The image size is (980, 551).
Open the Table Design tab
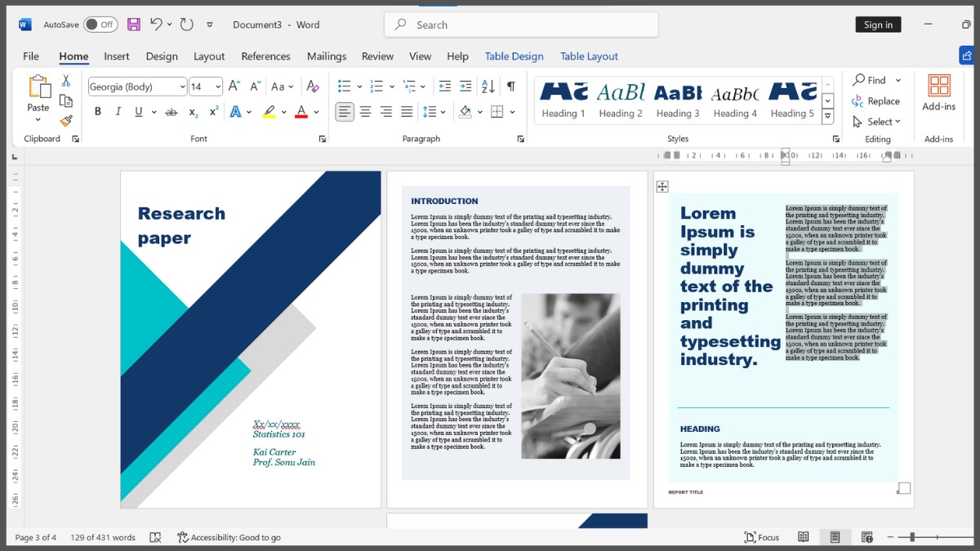pyautogui.click(x=514, y=56)
